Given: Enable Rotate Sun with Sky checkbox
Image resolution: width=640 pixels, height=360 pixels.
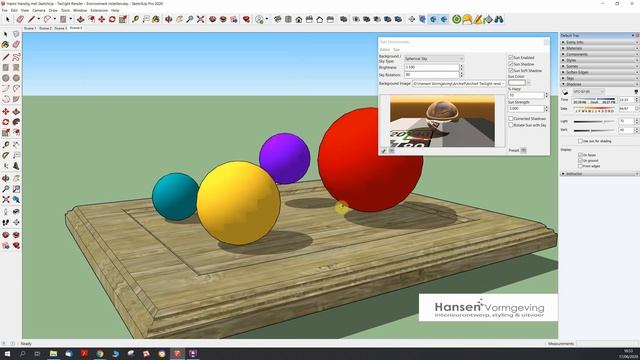Looking at the screenshot, I should 511,125.
